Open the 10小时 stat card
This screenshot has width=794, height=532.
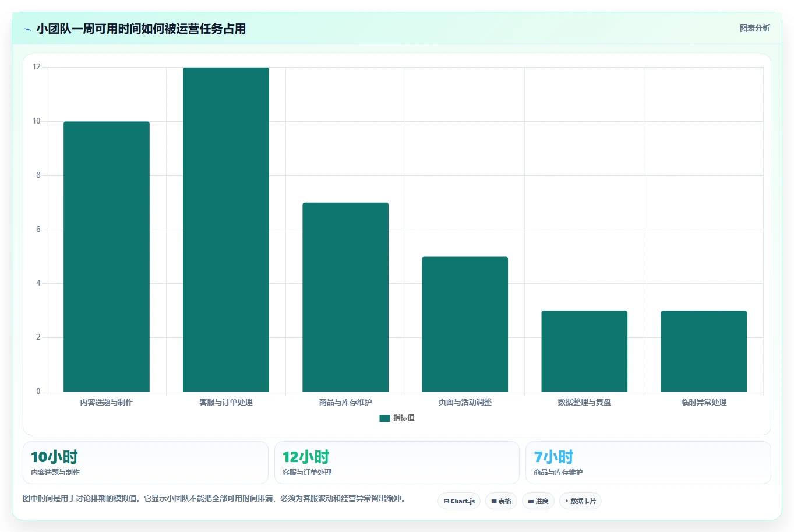click(146, 463)
